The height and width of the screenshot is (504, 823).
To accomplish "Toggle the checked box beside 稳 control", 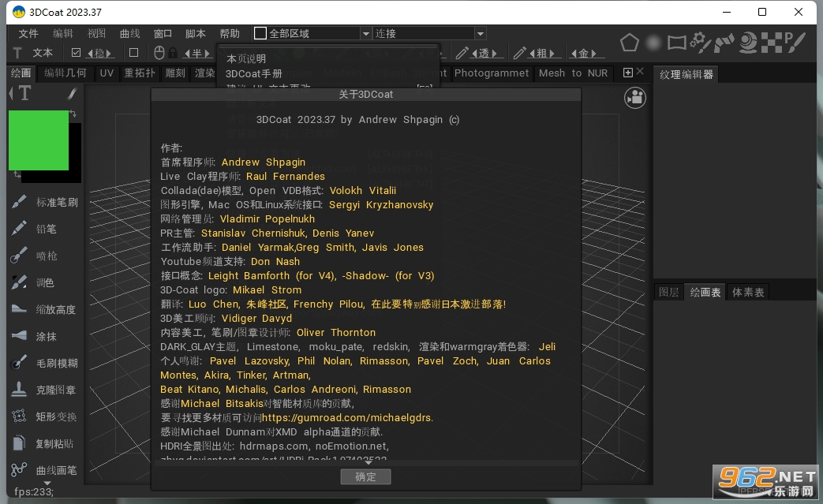I will pyautogui.click(x=76, y=52).
